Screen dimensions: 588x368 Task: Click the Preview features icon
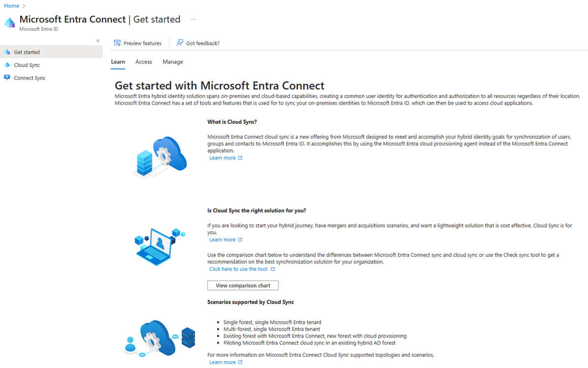pos(117,43)
